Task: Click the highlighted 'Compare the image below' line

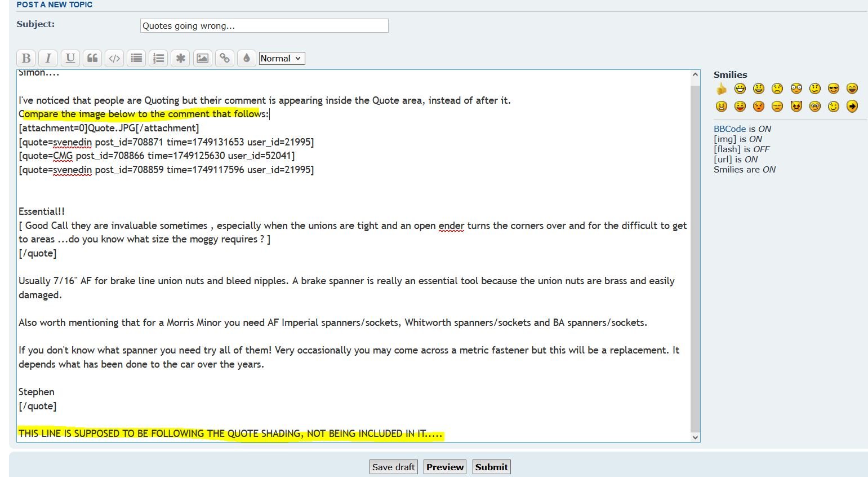Action: [x=144, y=114]
